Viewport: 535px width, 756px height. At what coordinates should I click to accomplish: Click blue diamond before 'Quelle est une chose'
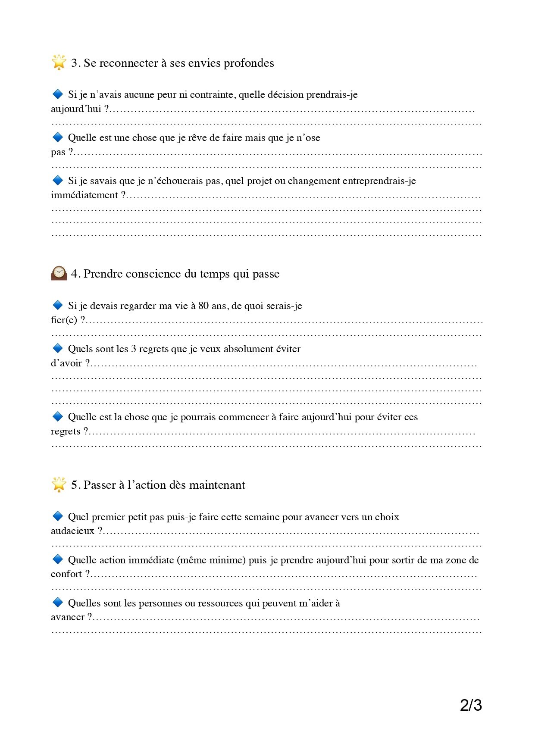[x=57, y=137]
